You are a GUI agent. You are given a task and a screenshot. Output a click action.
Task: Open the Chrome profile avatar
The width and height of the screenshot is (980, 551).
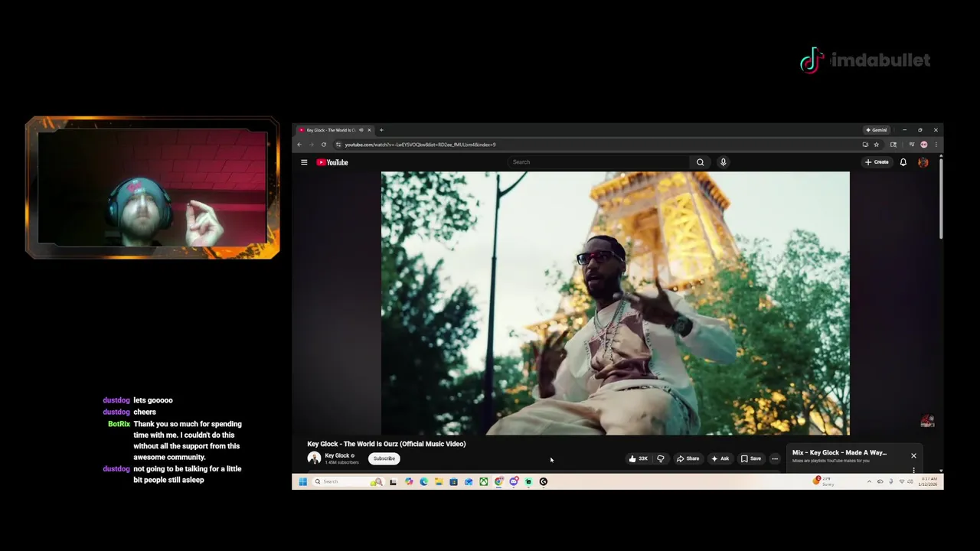pyautogui.click(x=924, y=145)
